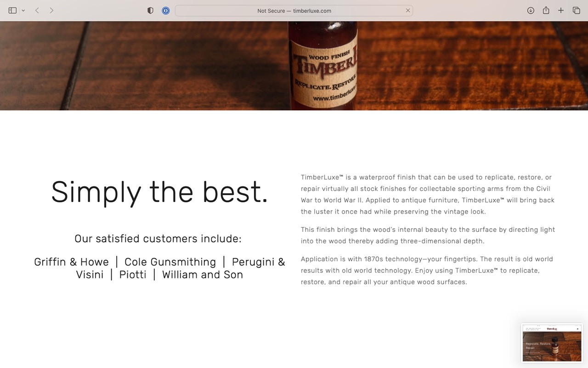Screen dimensions: 588x368
Task: Go forward to the next page
Action: point(51,11)
